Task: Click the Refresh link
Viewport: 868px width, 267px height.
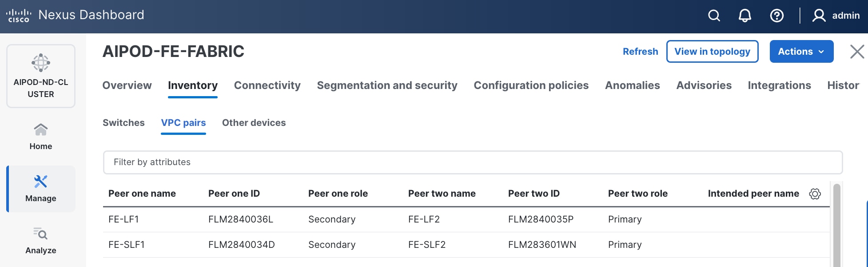Action: 640,52
